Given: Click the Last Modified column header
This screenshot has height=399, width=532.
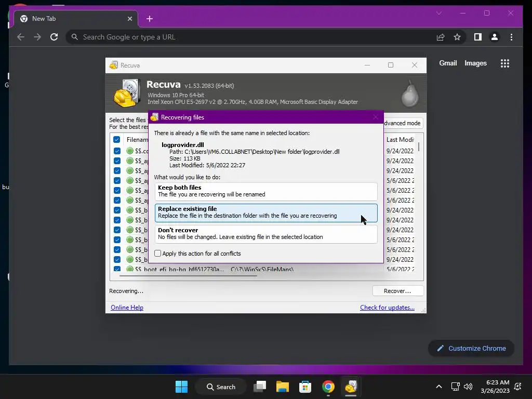Looking at the screenshot, I should [x=400, y=139].
